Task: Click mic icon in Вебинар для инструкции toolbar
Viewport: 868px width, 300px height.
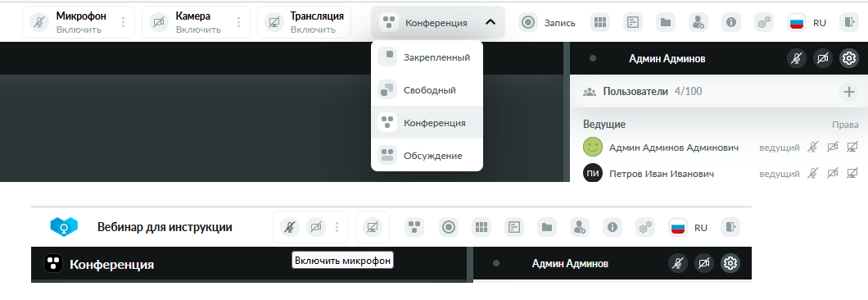Action: click(289, 227)
